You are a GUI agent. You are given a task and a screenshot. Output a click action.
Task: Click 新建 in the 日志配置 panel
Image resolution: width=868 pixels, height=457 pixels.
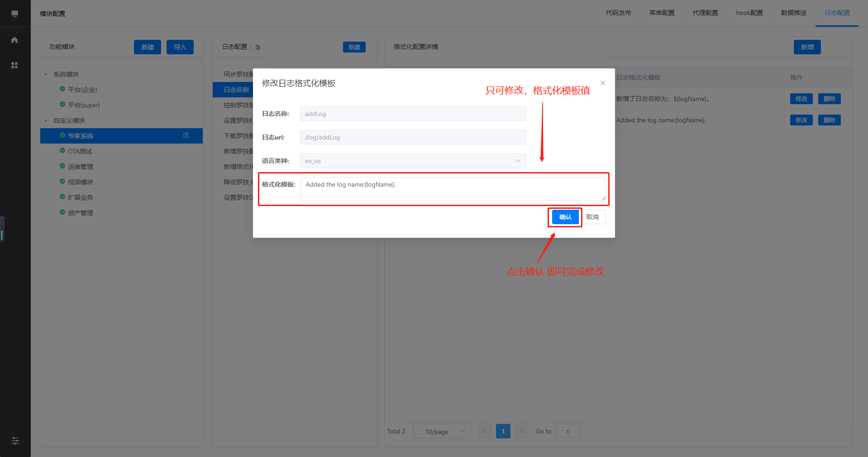(x=354, y=47)
